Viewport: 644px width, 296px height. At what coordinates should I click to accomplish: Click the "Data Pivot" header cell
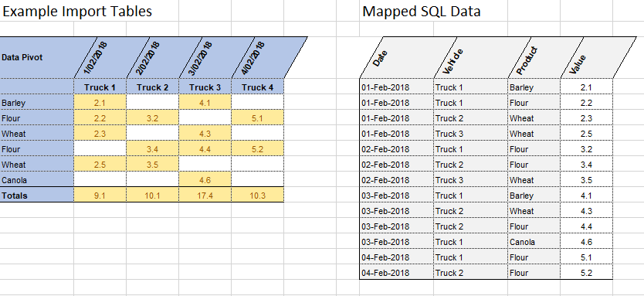click(37, 57)
